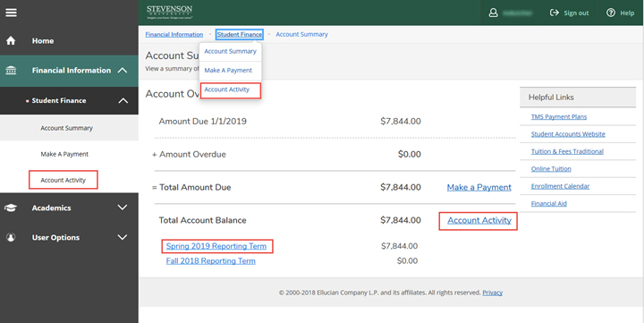Screen dimensions: 644x323
Task: Click the User Options label in sidebar
Action: click(x=55, y=237)
